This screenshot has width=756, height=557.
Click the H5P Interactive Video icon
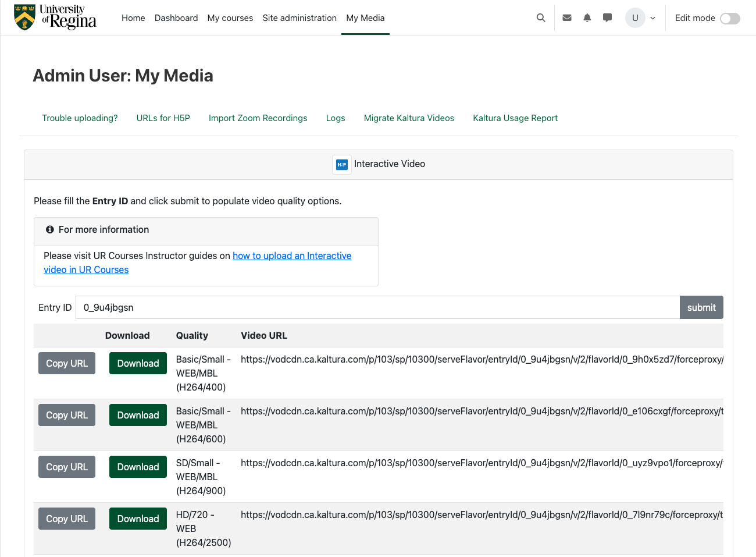tap(342, 165)
